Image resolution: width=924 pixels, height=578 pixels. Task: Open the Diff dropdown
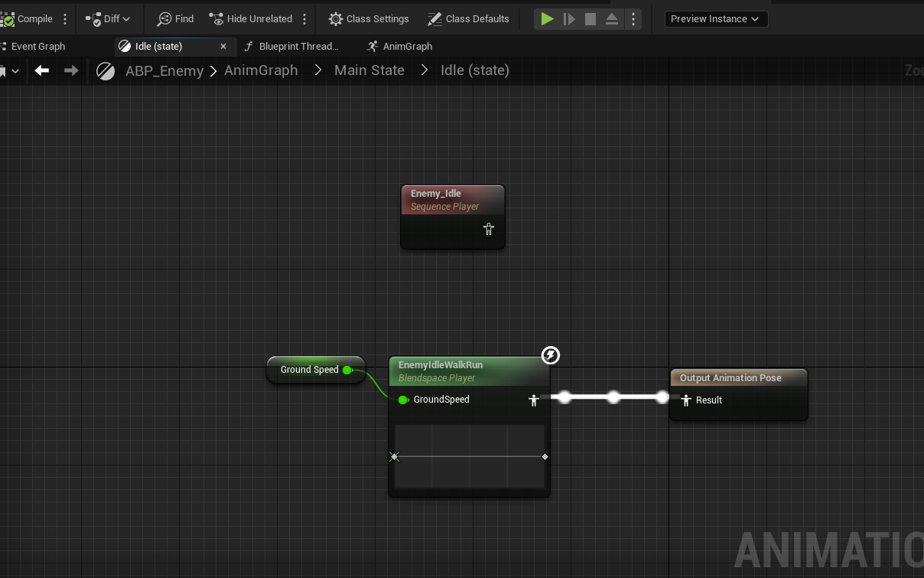[x=108, y=19]
